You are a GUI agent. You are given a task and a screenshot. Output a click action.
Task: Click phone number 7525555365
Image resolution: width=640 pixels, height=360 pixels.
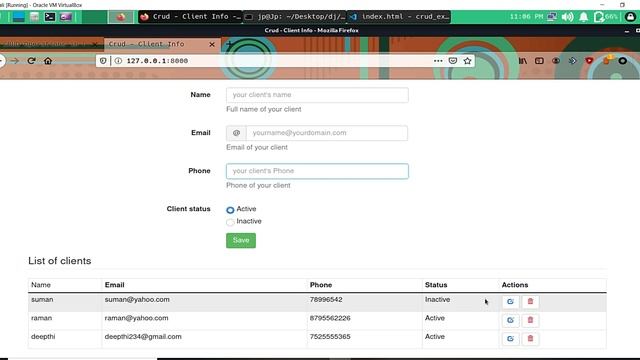pyautogui.click(x=330, y=337)
